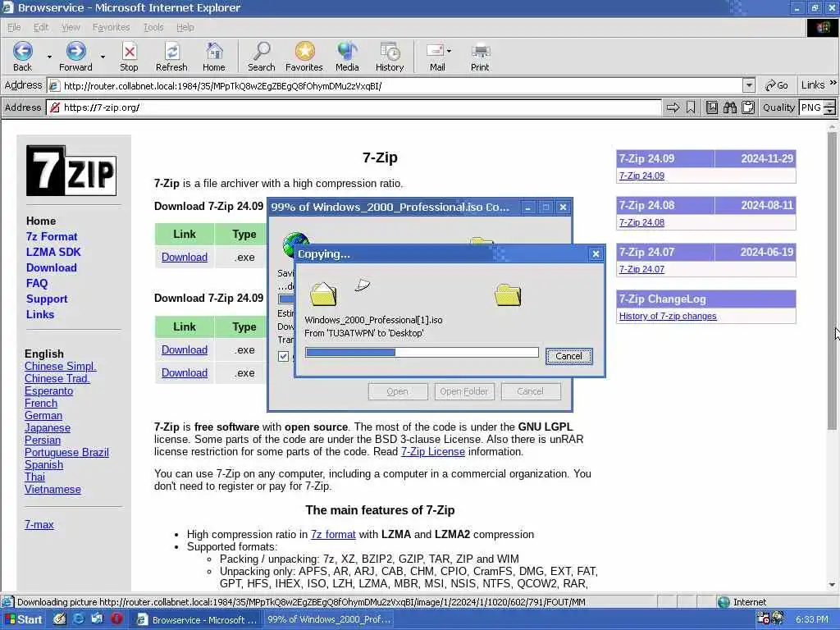Open the FAQ sidebar link
Viewport: 840px width, 630px height.
coord(37,283)
